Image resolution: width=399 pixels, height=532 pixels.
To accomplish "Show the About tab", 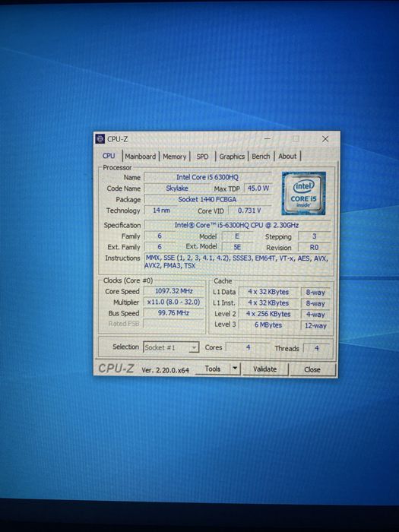I will [287, 157].
